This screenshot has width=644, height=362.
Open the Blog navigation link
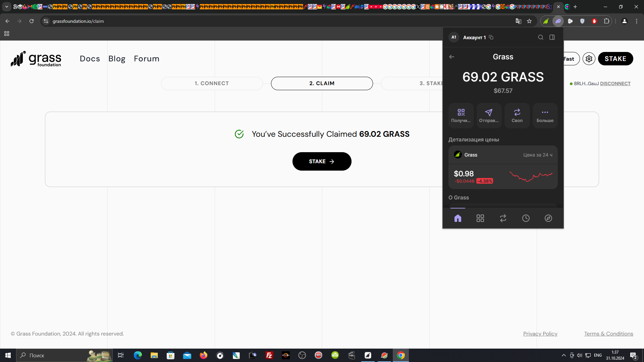click(117, 59)
